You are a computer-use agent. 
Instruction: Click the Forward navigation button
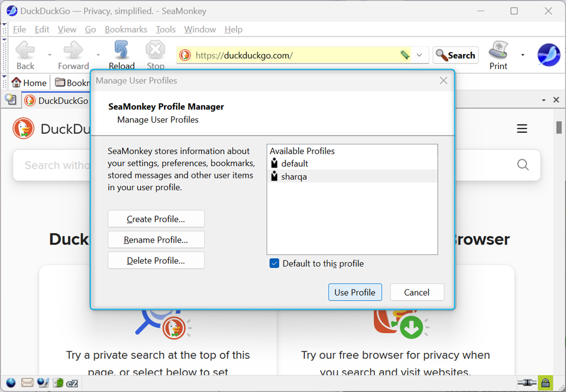coord(74,55)
